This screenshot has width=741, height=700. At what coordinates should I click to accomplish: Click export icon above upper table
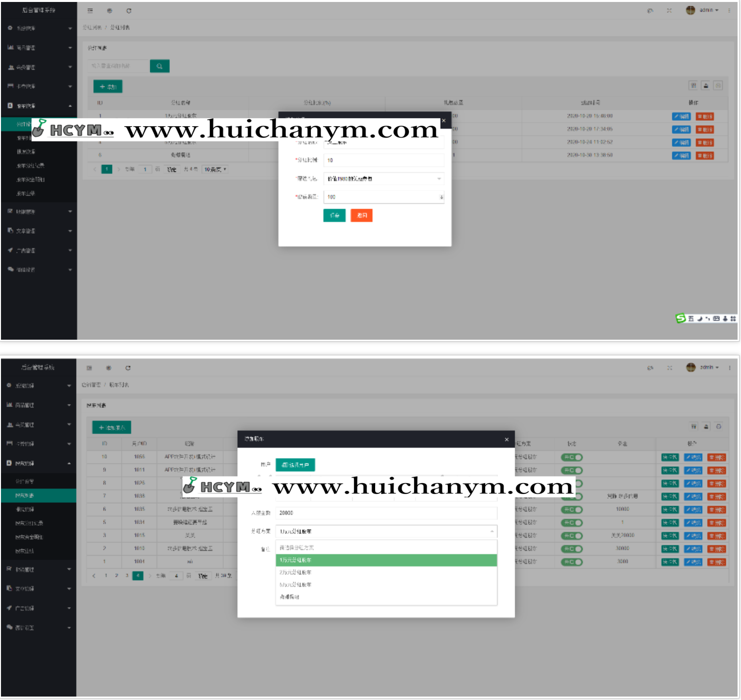(706, 85)
